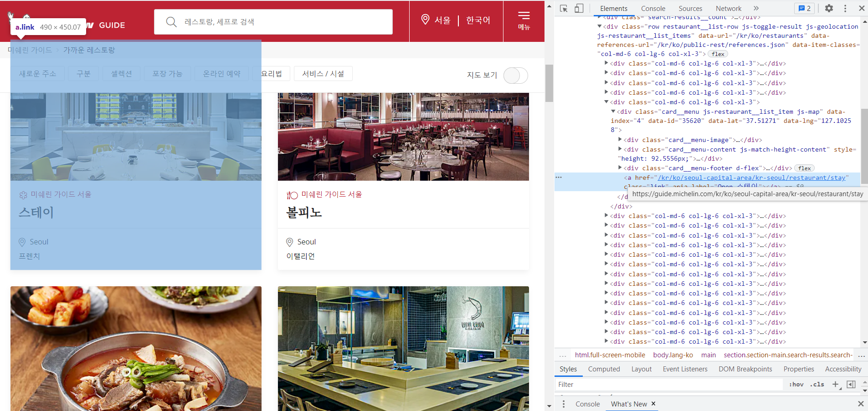Image resolution: width=868 pixels, height=411 pixels.
Task: Open the Event Listeners tab
Action: pos(685,369)
